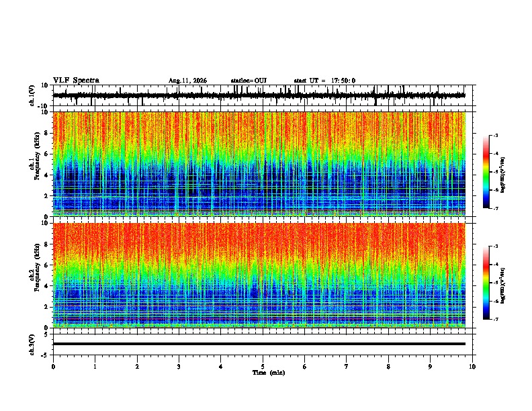Click inside the ch.2 spectrogram panel
532x411 pixels.
[x=259, y=275]
